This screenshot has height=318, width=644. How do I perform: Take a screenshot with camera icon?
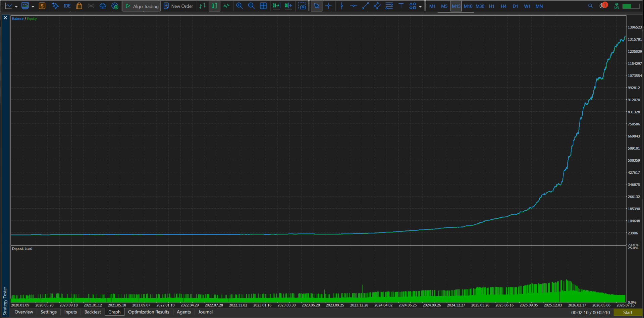[x=302, y=6]
